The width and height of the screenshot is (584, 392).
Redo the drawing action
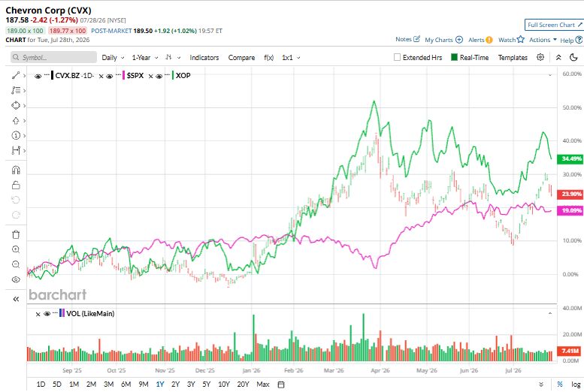pos(16,215)
